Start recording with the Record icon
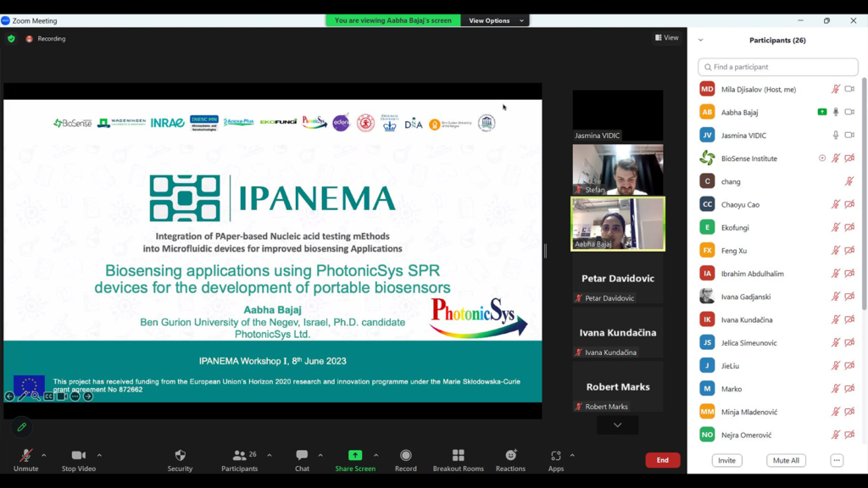This screenshot has width=868, height=488. click(405, 456)
